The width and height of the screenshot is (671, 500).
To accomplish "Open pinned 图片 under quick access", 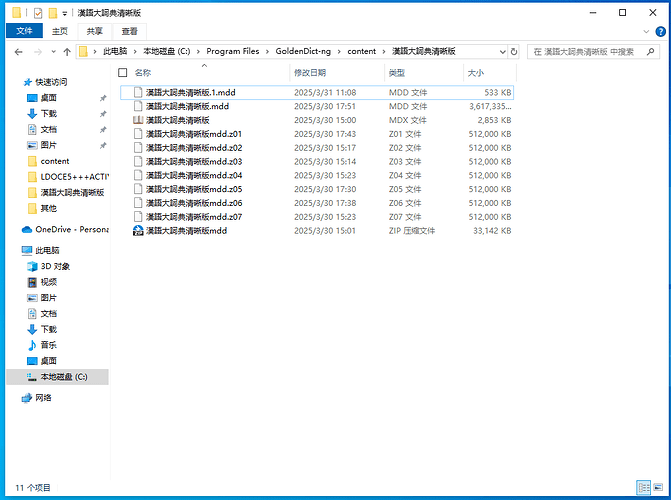I will (x=48, y=145).
